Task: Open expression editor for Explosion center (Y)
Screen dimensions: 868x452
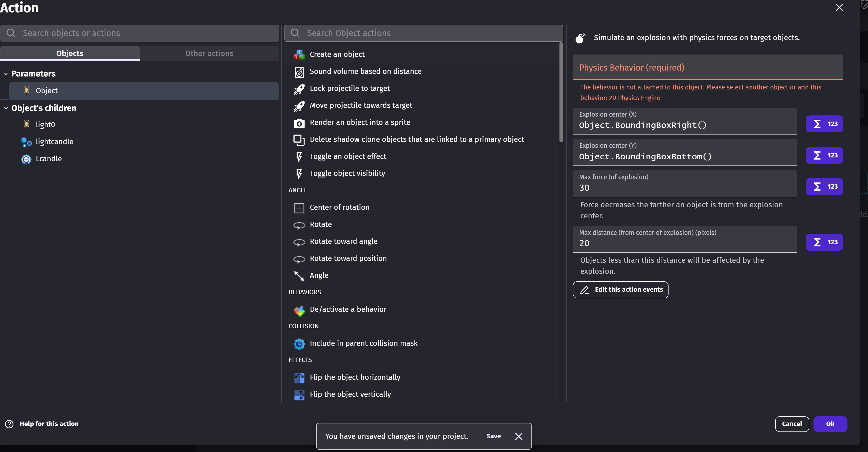Action: tap(824, 155)
